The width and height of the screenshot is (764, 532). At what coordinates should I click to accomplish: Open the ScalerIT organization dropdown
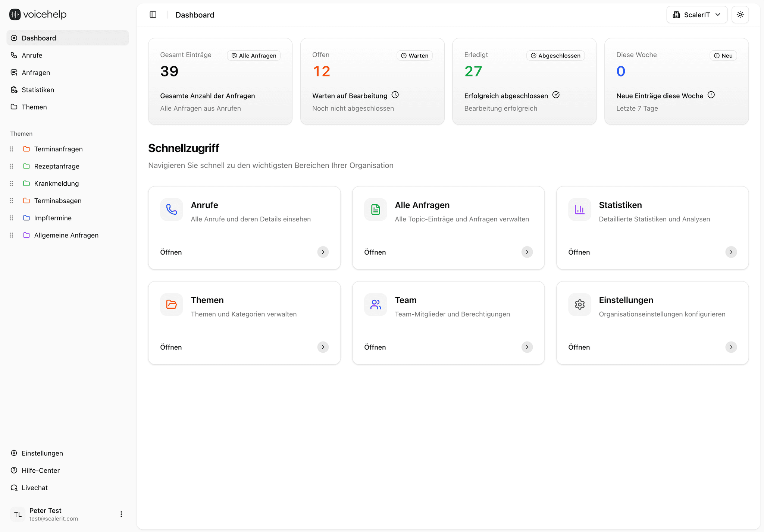point(696,15)
